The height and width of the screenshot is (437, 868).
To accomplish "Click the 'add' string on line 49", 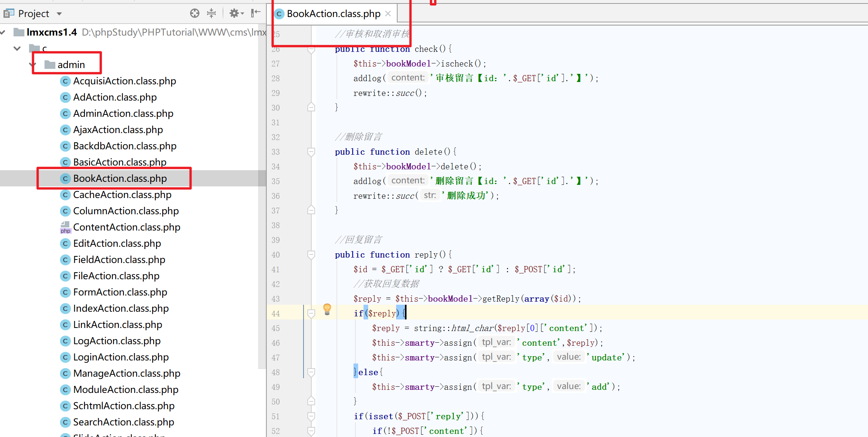I will (x=599, y=387).
